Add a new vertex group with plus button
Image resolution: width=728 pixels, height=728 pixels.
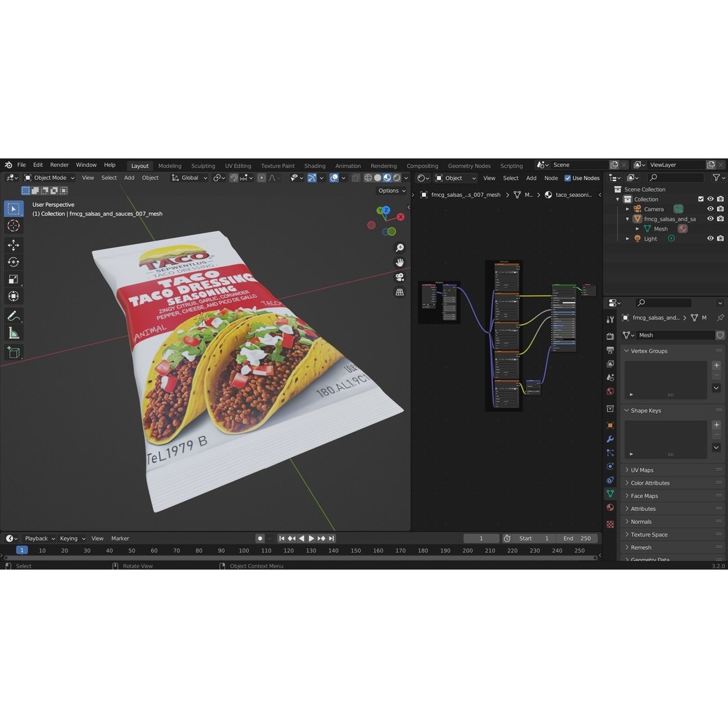tap(717, 365)
